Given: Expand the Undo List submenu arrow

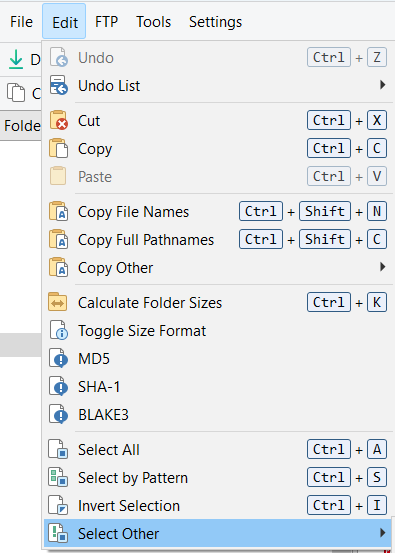Looking at the screenshot, I should (x=383, y=85).
